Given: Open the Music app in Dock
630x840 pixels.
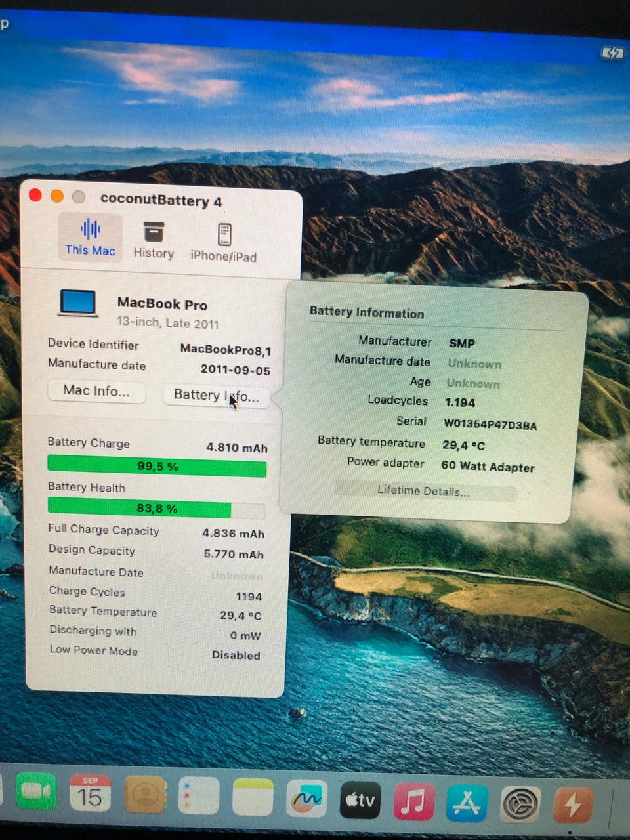Looking at the screenshot, I should pos(413,802).
